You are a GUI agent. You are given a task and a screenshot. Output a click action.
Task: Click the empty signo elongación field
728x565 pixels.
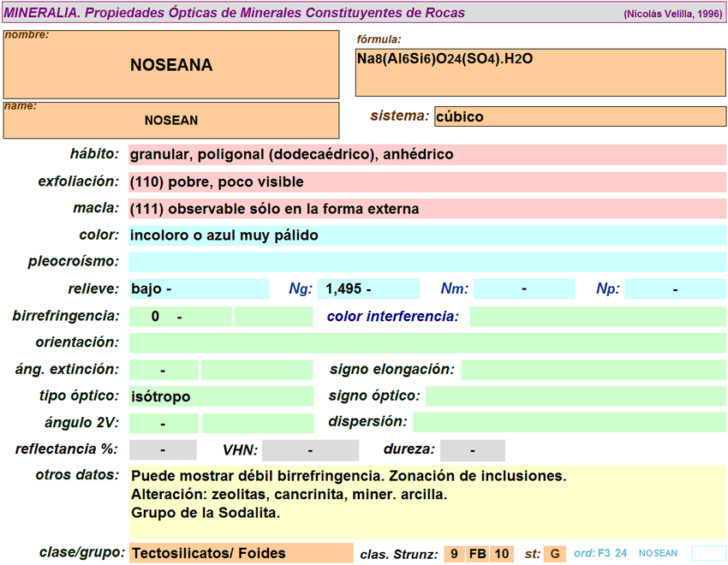[x=593, y=370]
